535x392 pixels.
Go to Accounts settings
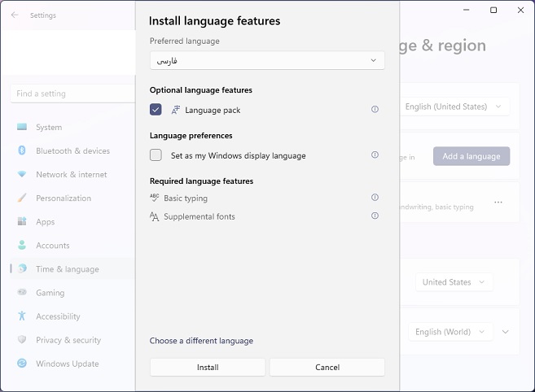point(72,246)
